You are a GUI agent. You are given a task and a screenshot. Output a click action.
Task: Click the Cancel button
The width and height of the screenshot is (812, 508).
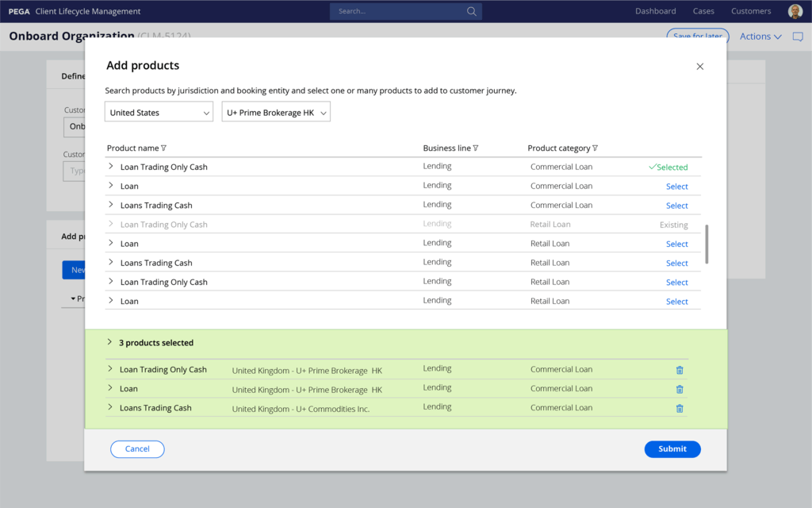pyautogui.click(x=137, y=449)
